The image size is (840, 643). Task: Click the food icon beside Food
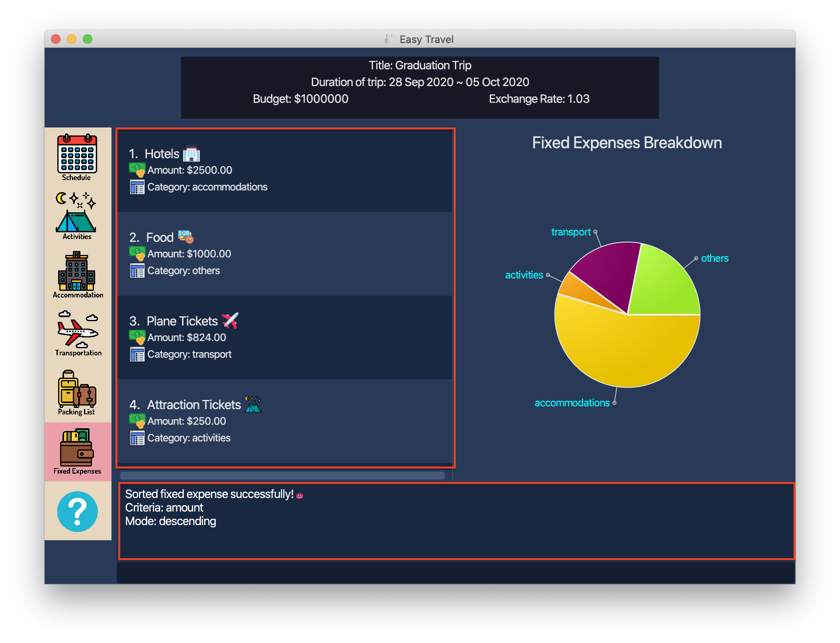click(186, 237)
